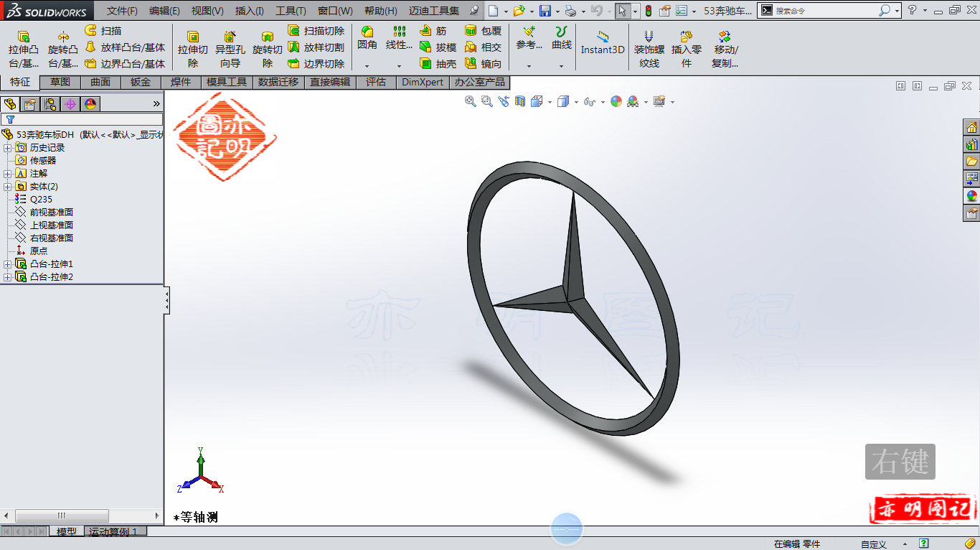Click the 边界切除 boundary cut tool

click(316, 64)
